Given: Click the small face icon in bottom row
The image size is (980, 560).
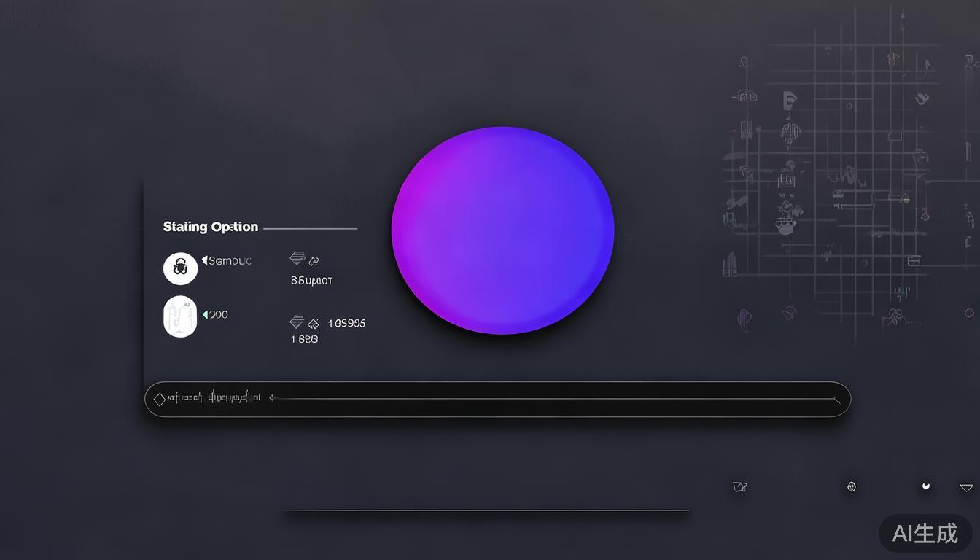Looking at the screenshot, I should tap(851, 487).
